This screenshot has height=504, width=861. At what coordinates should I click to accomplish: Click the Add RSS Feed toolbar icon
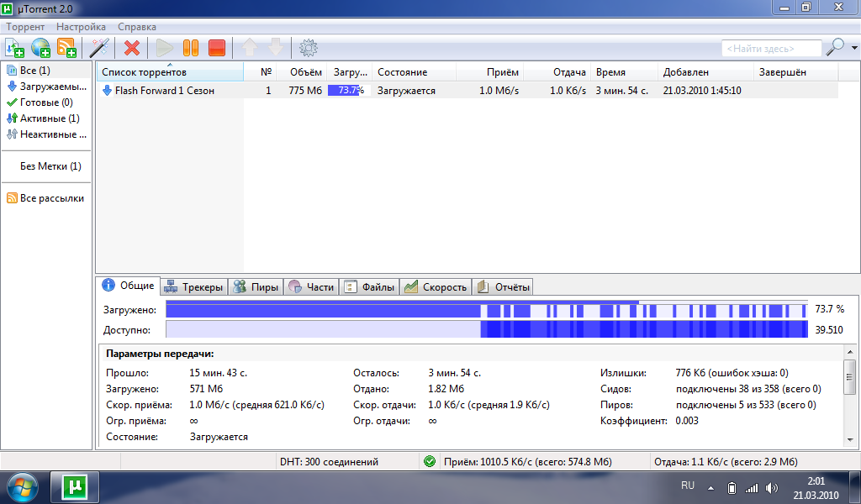(x=66, y=48)
